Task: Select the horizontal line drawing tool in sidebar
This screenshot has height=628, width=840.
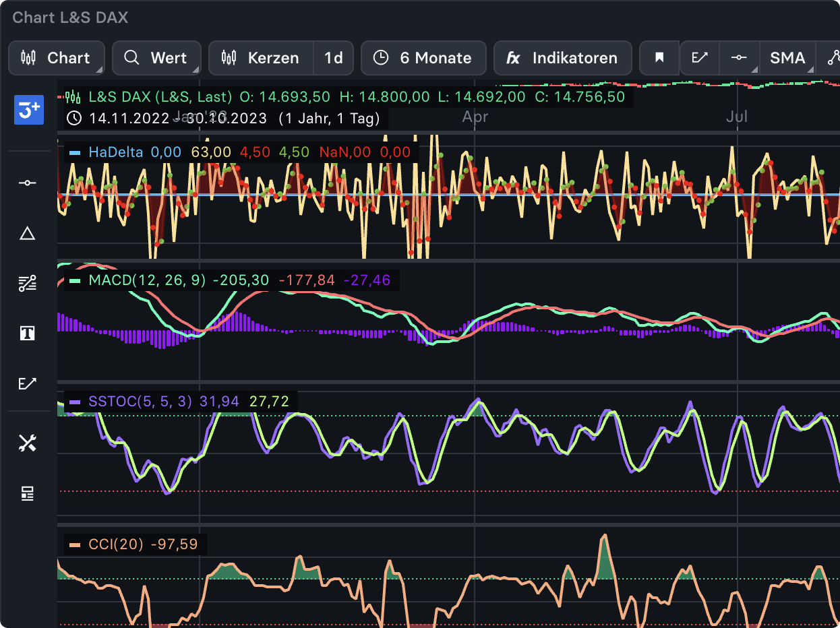Action: [x=27, y=183]
